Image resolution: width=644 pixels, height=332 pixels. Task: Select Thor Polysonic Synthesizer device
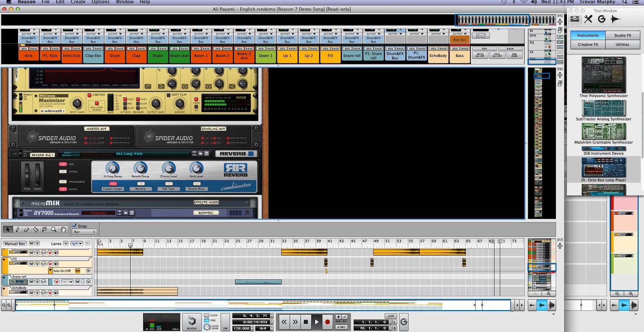(x=604, y=77)
